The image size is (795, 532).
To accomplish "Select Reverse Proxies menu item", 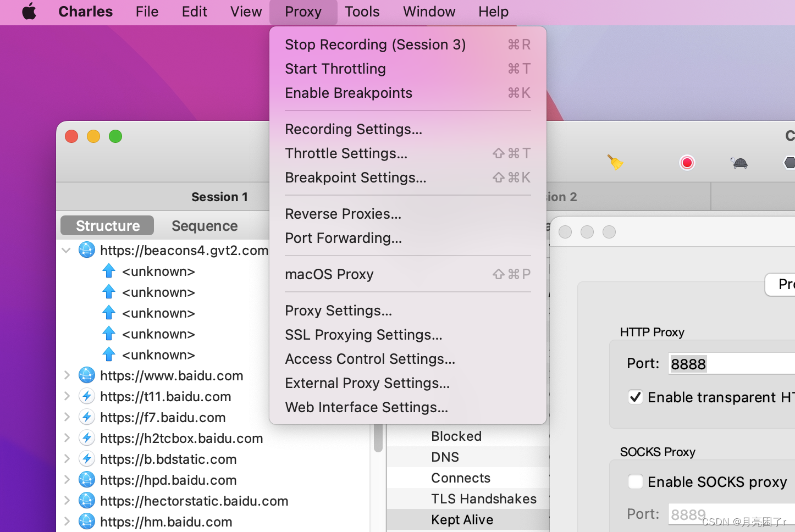I will tap(408, 214).
